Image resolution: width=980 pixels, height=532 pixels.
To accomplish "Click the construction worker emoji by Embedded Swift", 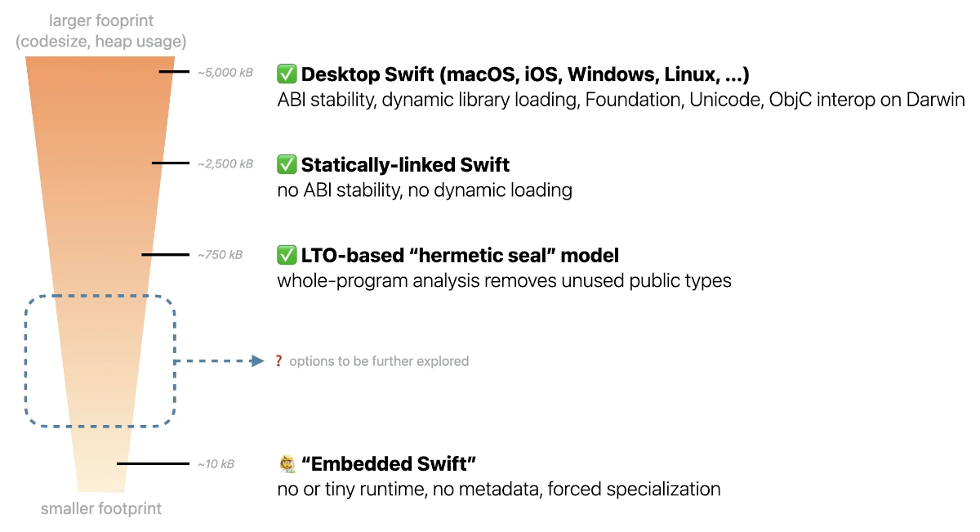I will click(287, 464).
